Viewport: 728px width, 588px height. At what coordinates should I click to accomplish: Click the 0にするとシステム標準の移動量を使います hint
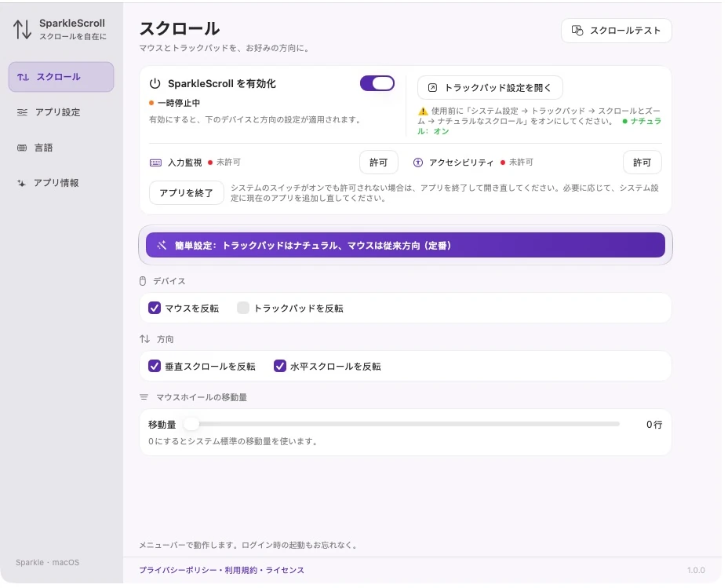pos(233,441)
